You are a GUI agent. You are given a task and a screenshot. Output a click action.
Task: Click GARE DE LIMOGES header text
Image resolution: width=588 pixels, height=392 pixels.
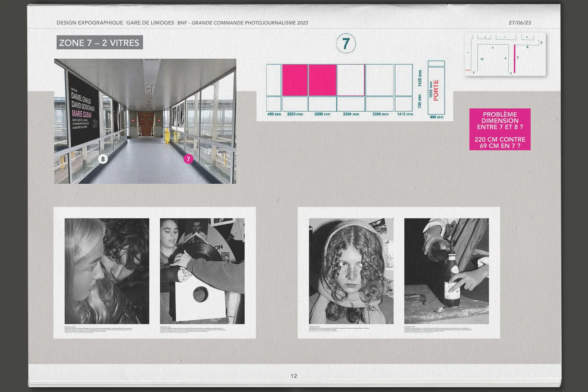(150, 23)
